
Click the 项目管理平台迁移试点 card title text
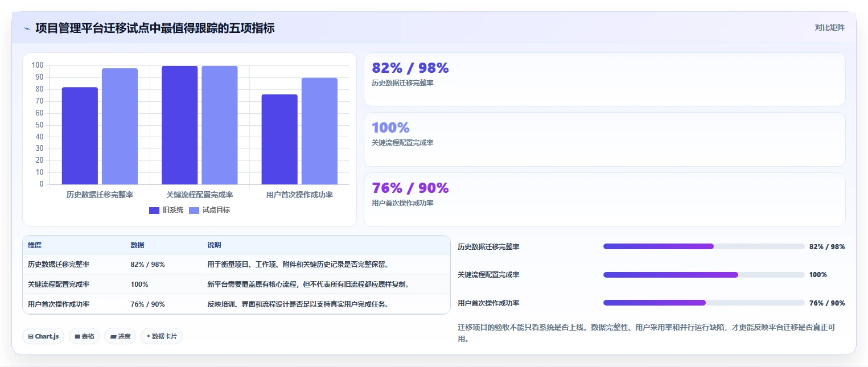point(155,28)
